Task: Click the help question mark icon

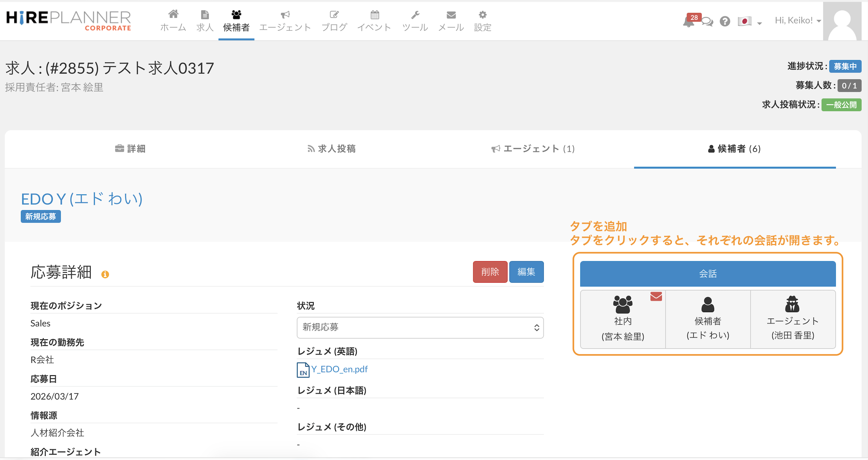Action: click(725, 22)
